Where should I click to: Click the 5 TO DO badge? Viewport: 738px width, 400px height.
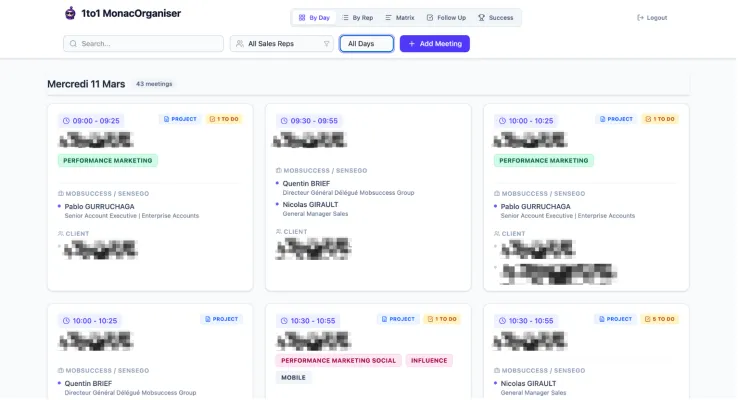660,319
